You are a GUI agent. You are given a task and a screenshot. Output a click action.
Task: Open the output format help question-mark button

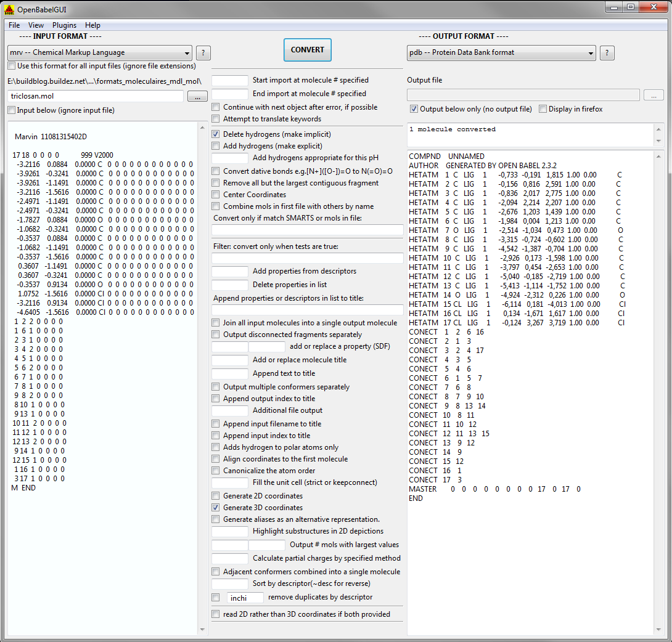[x=607, y=53]
